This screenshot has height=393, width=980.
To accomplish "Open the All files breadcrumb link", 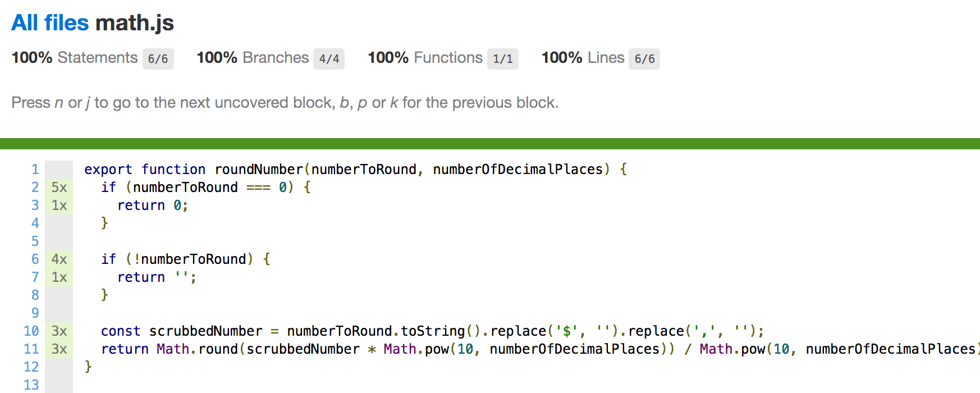I will pyautogui.click(x=50, y=23).
